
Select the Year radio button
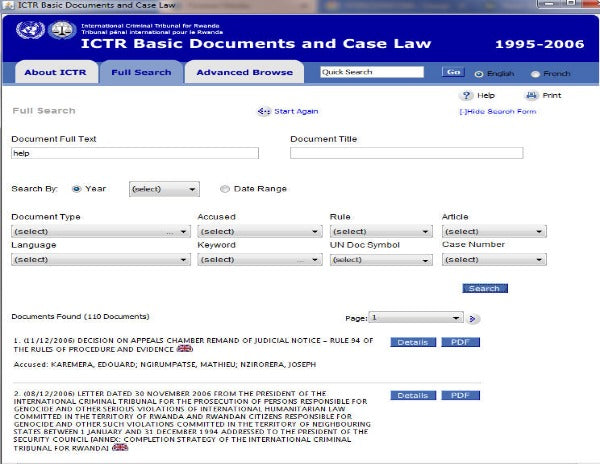pyautogui.click(x=76, y=188)
